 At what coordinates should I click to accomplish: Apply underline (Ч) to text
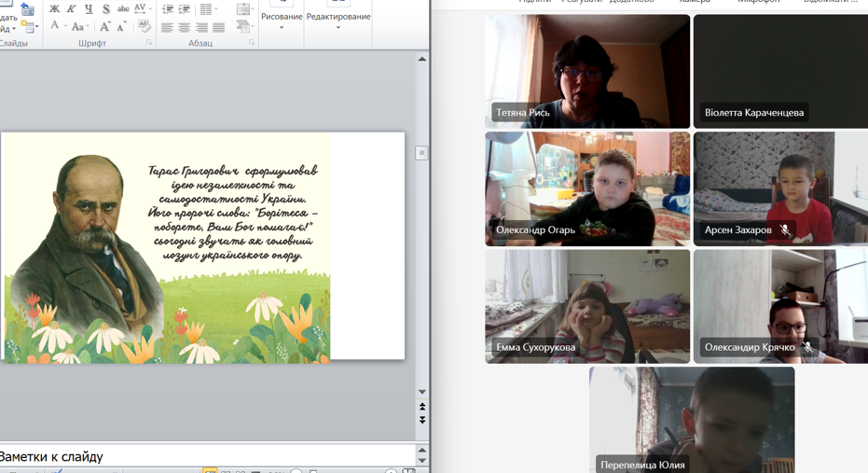click(x=89, y=9)
